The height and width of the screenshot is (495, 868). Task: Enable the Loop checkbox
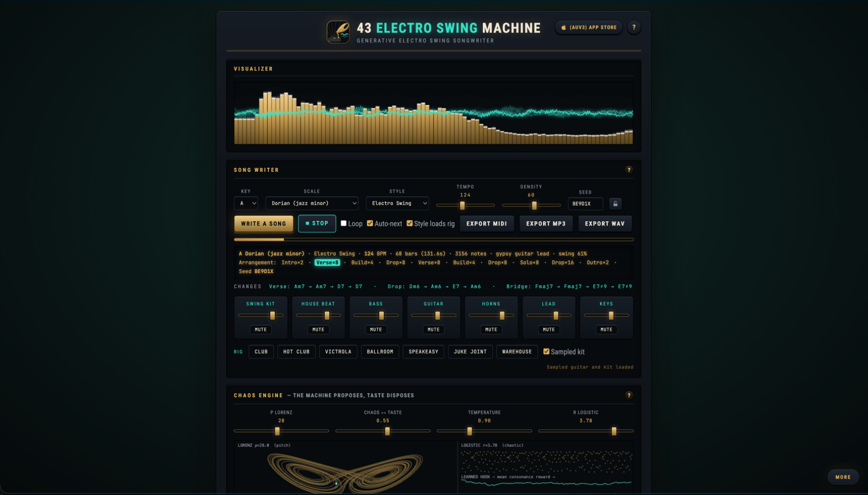click(x=344, y=223)
